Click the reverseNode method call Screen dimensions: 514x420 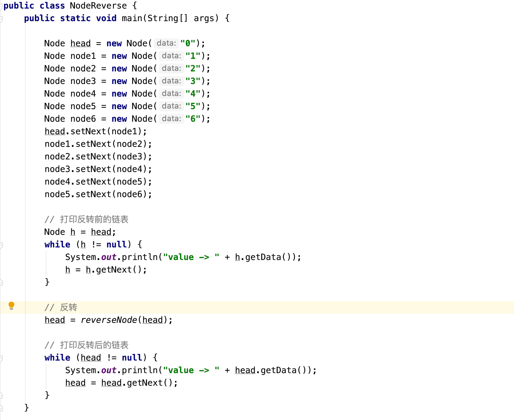pos(109,320)
